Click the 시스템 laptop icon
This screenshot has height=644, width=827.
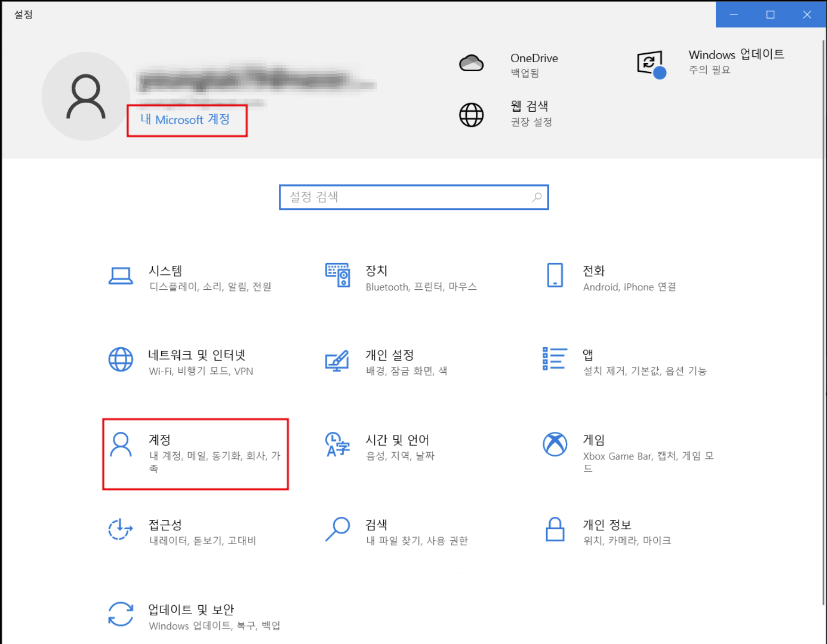(x=121, y=276)
